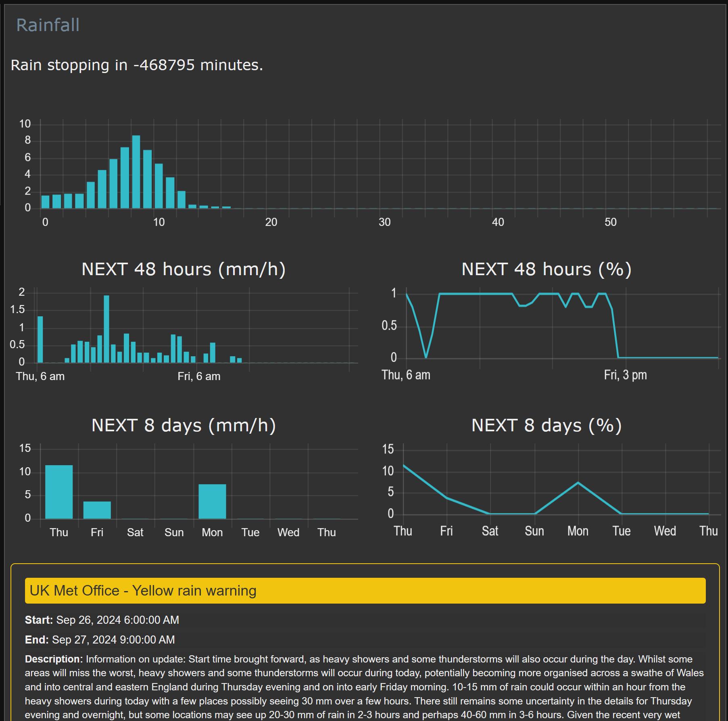Image resolution: width=728 pixels, height=721 pixels.
Task: Click 'Wed' label under NEXT 8 days (%)
Action: tap(665, 531)
